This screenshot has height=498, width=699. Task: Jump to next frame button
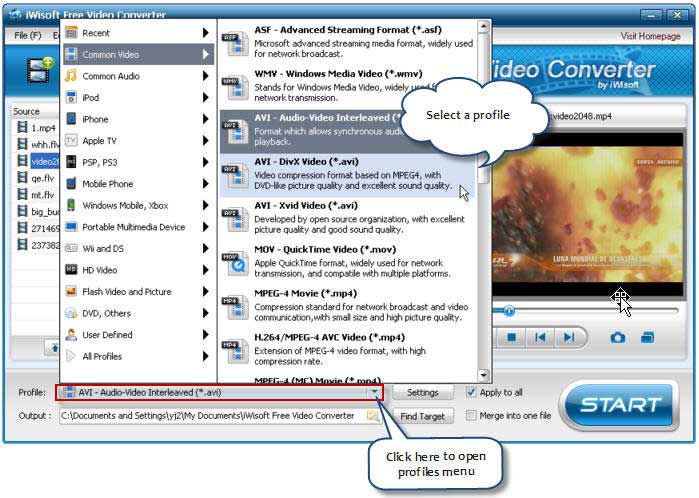click(x=569, y=337)
